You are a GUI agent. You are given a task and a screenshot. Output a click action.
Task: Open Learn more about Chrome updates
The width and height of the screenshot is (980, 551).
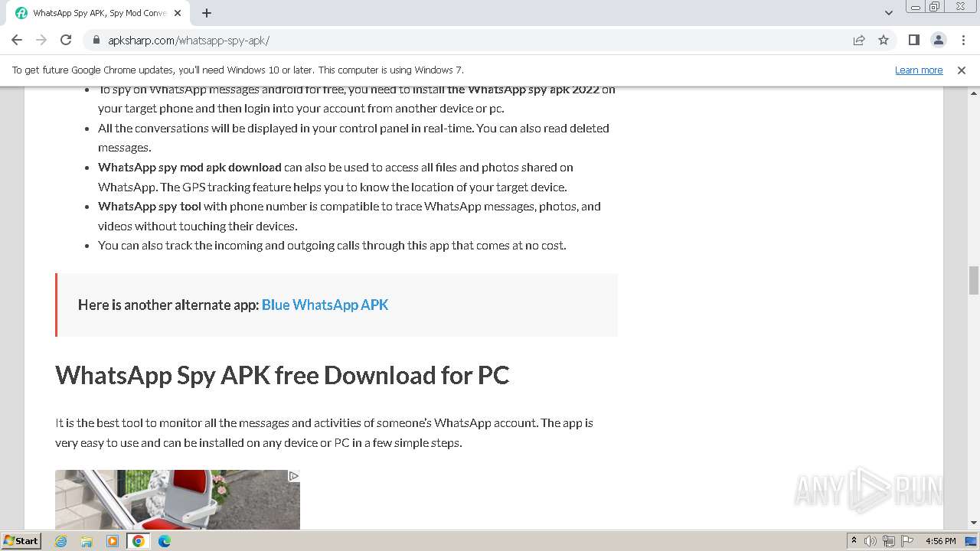[x=919, y=70]
